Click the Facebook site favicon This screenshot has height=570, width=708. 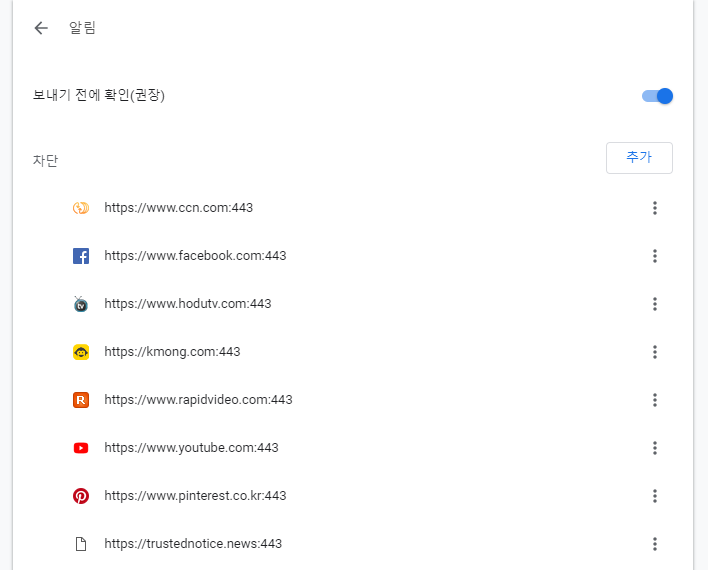[x=81, y=256]
